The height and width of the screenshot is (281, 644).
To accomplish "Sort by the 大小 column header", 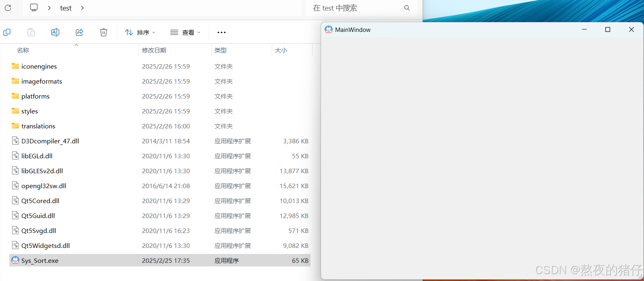I will point(281,50).
